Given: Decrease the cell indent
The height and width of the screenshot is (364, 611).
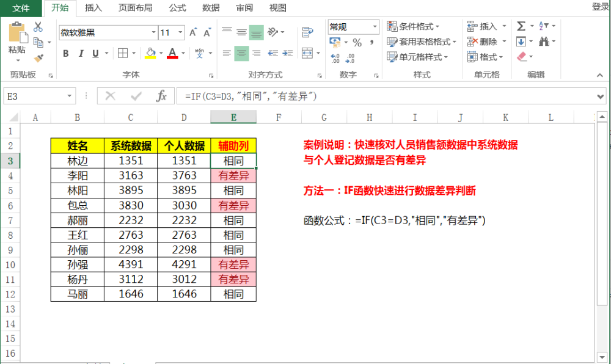Looking at the screenshot, I should (x=273, y=53).
